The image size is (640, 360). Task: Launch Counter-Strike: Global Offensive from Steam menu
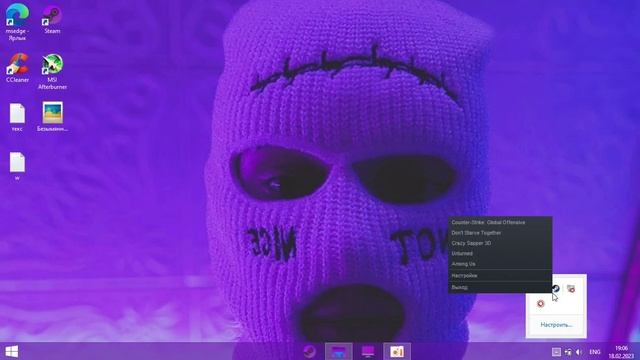500,222
